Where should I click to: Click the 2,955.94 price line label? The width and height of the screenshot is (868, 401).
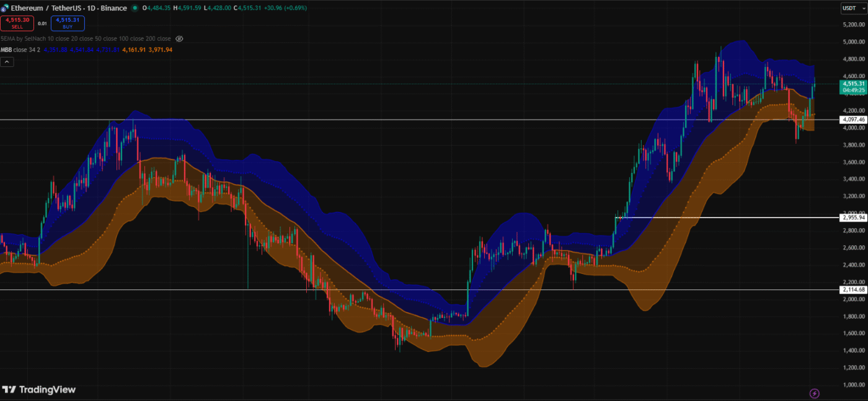(x=853, y=218)
